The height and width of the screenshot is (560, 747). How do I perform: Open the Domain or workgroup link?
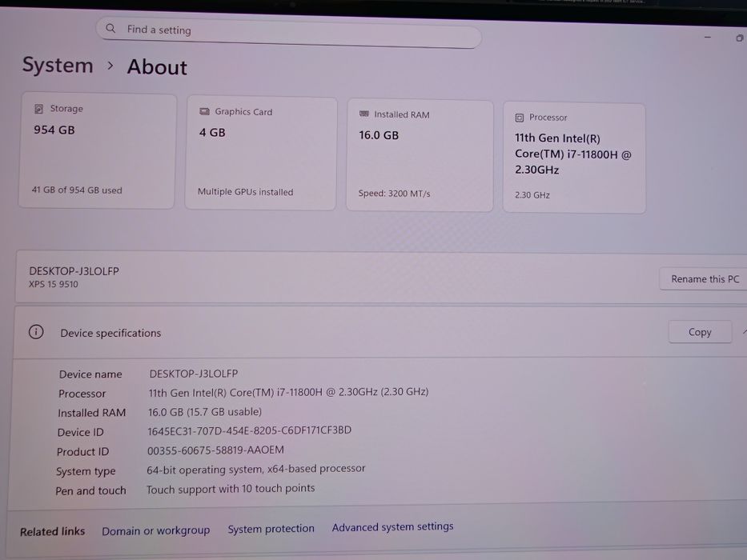156,530
